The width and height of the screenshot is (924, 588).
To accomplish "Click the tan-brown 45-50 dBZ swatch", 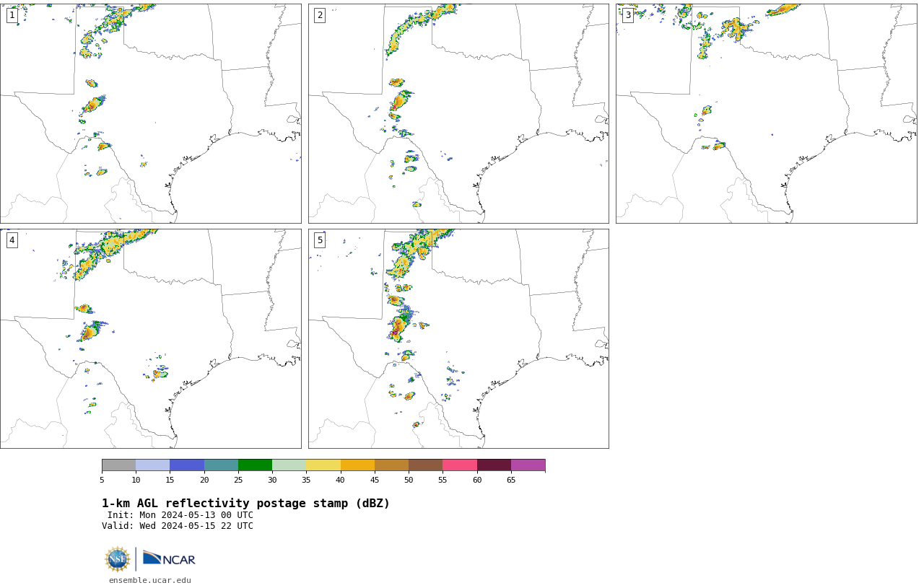I will [391, 465].
